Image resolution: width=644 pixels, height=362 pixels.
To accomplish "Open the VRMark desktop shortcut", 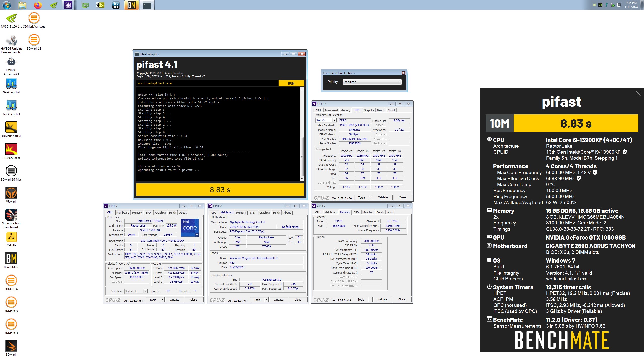I will (11, 195).
